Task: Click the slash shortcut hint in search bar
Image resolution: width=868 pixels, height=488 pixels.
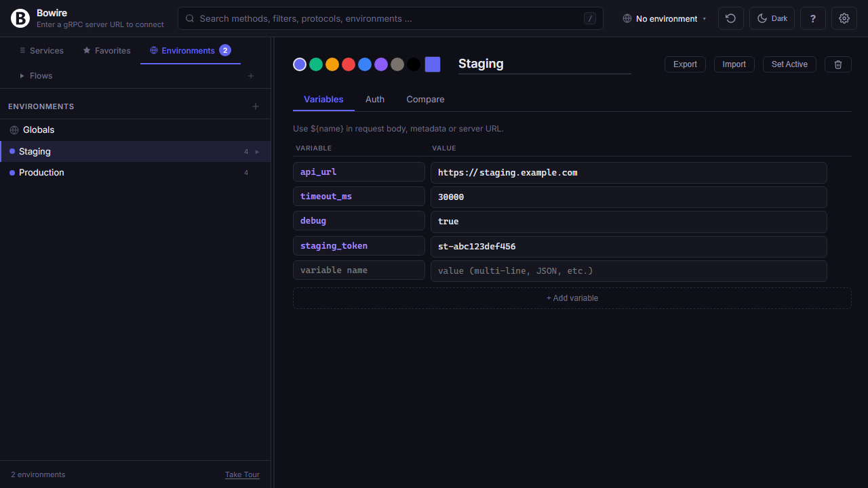Action: 590,19
